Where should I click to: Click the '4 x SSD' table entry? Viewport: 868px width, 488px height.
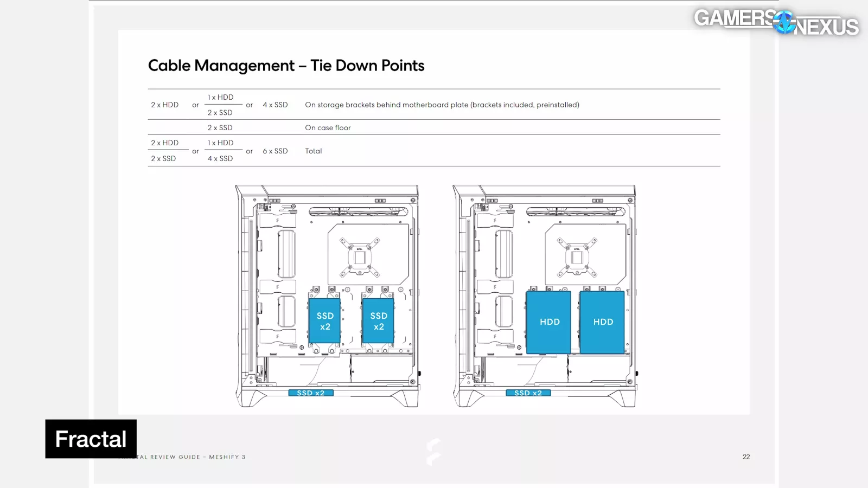click(275, 105)
